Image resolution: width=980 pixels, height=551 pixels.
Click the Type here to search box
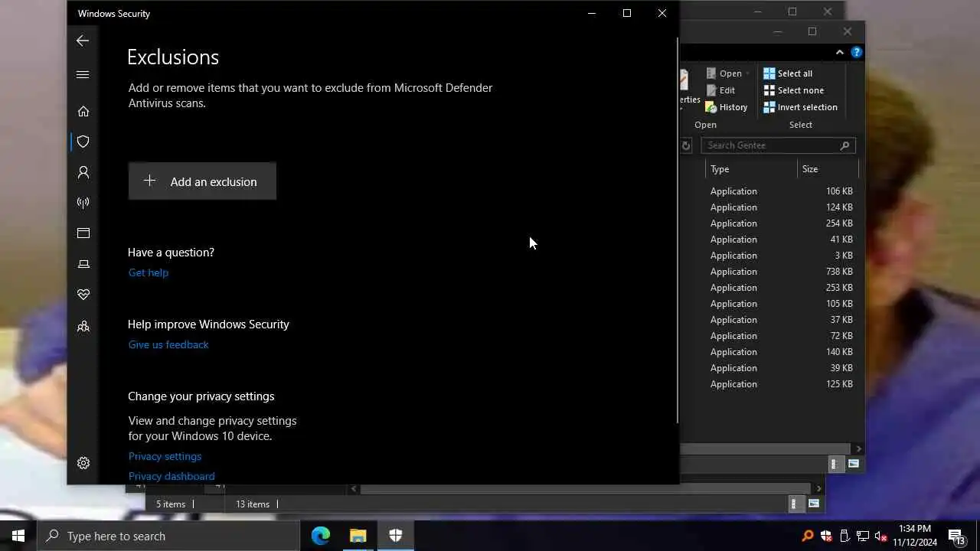click(x=168, y=536)
